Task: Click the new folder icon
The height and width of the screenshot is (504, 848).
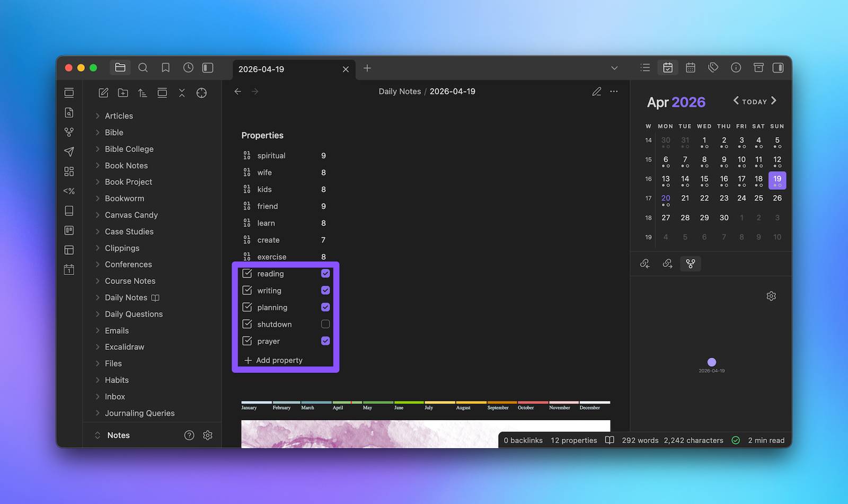Action: click(123, 93)
